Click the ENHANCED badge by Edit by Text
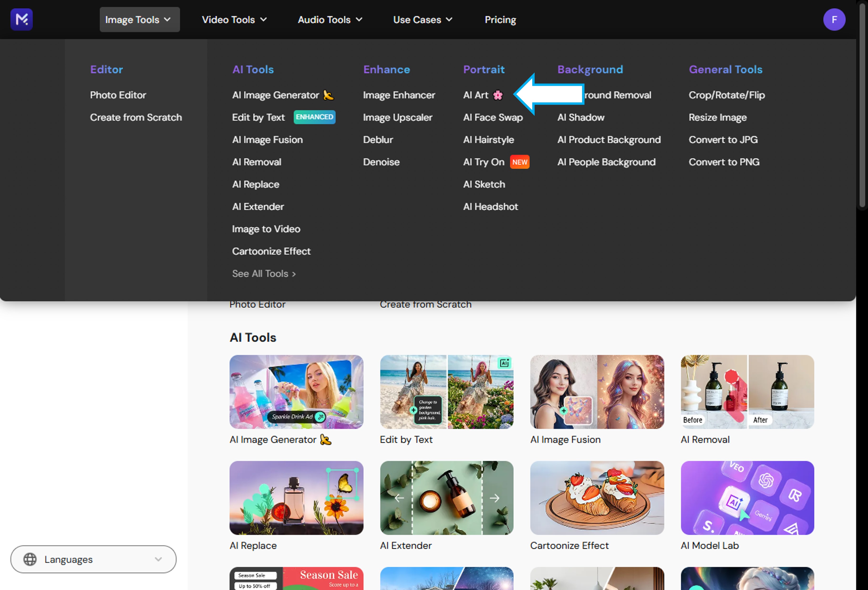 314,117
